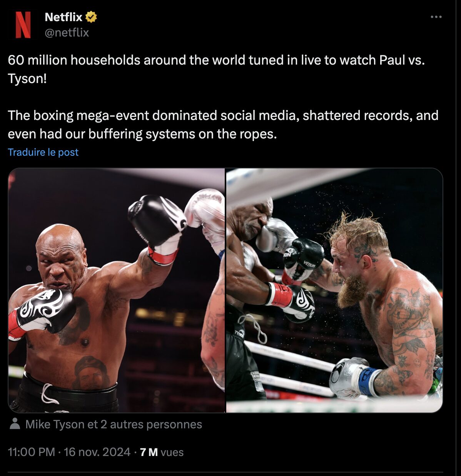Open the right photo of Paul getting hit
Viewport: 461px width, 476px height.
point(334,290)
